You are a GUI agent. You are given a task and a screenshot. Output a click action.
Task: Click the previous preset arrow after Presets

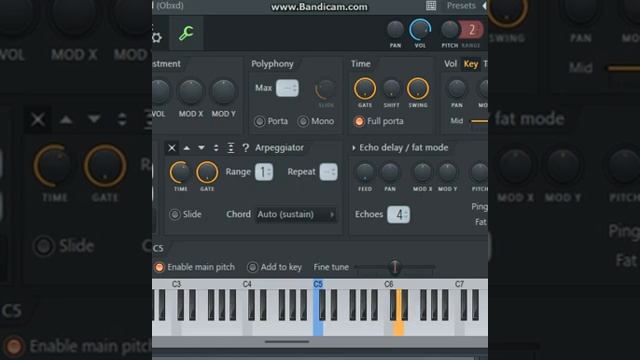[484, 6]
